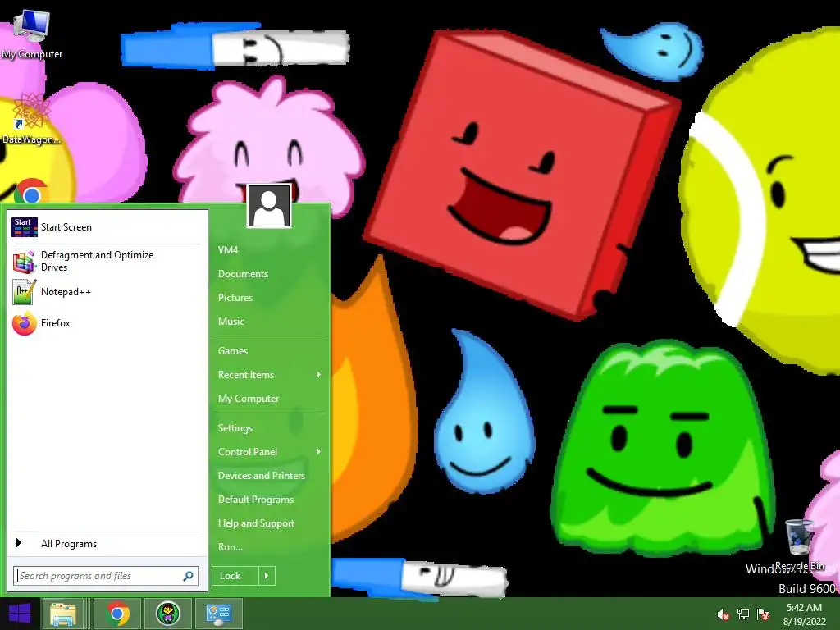This screenshot has height=630, width=840.
Task: Open the VM4 user folder
Action: [228, 249]
